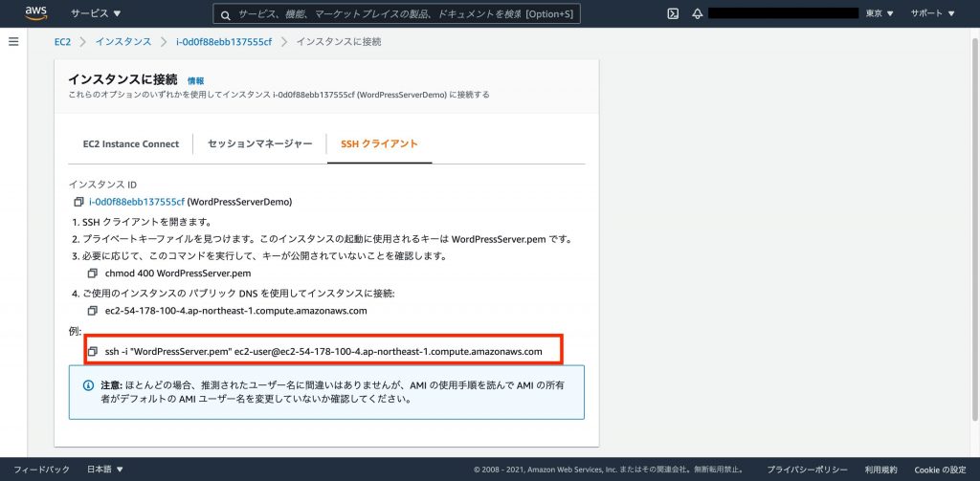This screenshot has height=481, width=980.
Task: Open 利用規約 terms of use link
Action: 880,470
